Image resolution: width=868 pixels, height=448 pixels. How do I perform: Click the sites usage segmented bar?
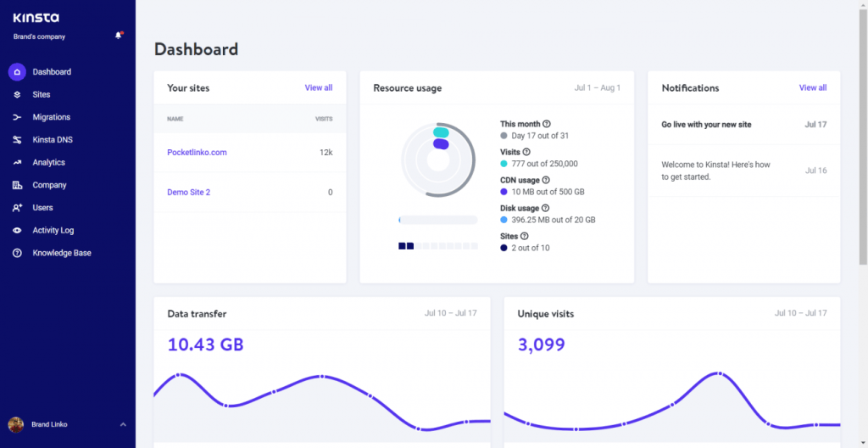coord(438,245)
